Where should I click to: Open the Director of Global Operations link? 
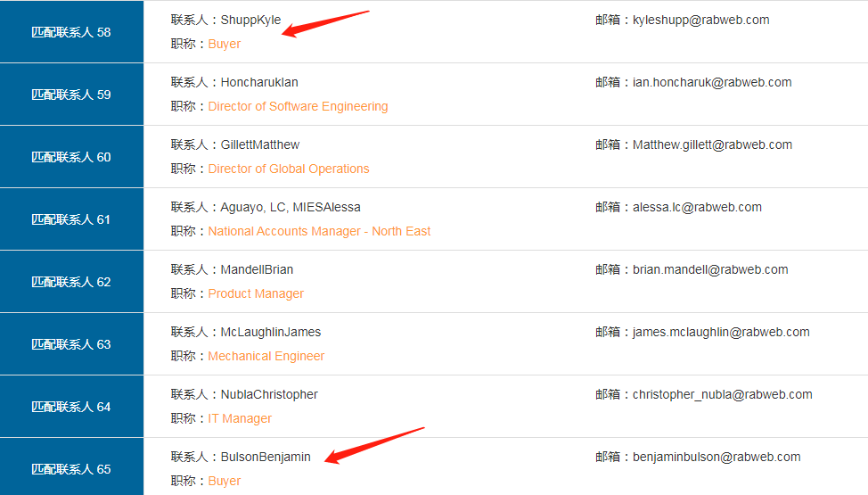tap(288, 169)
